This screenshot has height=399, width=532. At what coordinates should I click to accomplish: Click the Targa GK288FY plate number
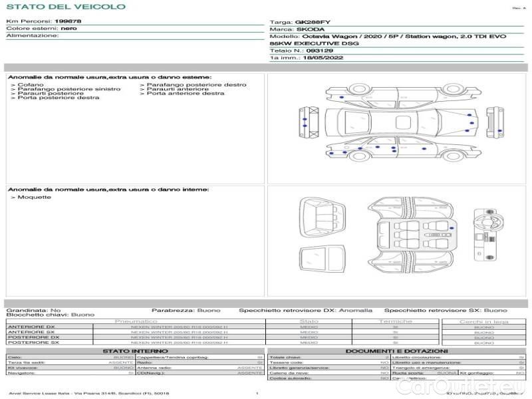312,22
